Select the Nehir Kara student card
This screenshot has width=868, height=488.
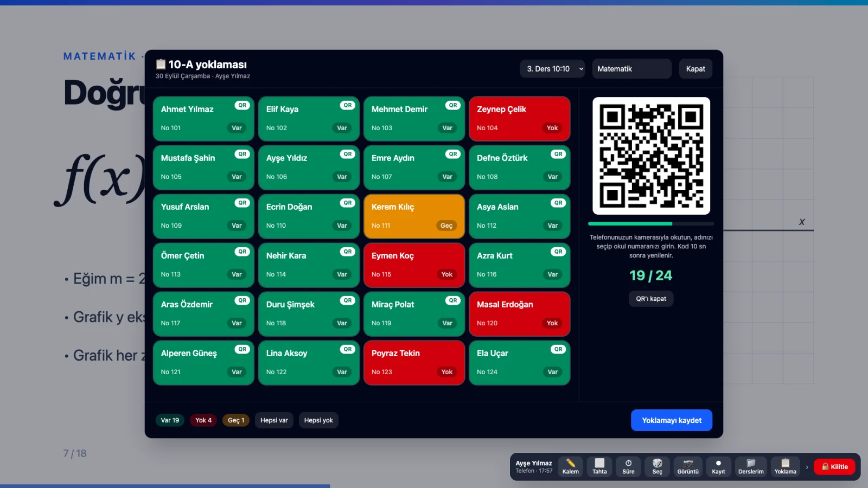pyautogui.click(x=309, y=265)
